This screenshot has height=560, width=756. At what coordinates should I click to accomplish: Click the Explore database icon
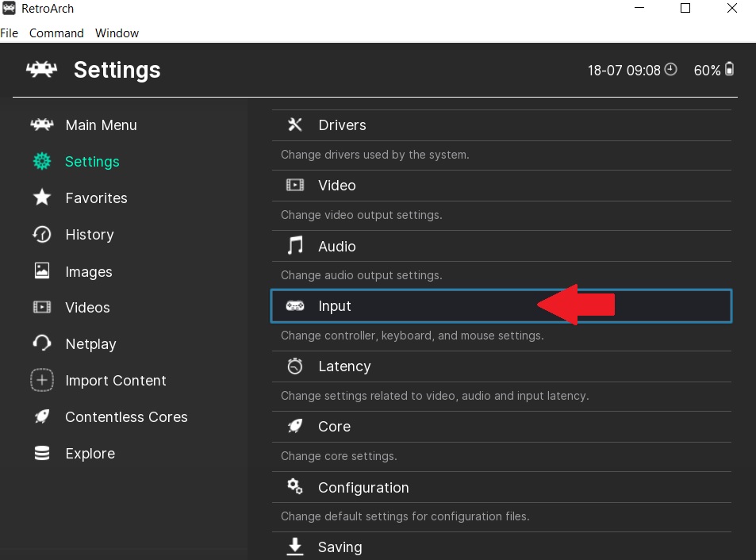click(x=42, y=454)
